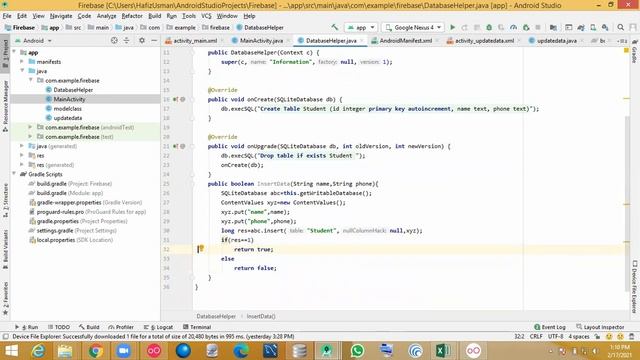
Task: Click the UTF-8 encoding indicator
Action: pyautogui.click(x=556, y=337)
